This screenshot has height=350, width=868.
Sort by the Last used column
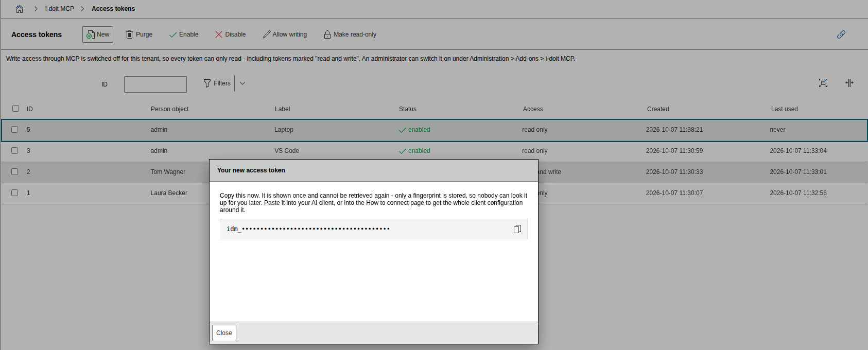click(x=785, y=109)
